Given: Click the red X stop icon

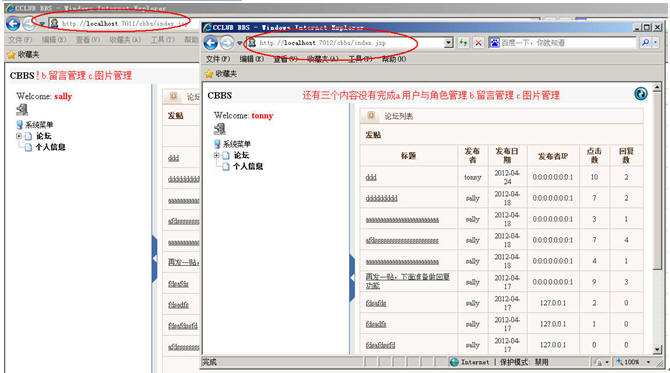Looking at the screenshot, I should tap(479, 43).
